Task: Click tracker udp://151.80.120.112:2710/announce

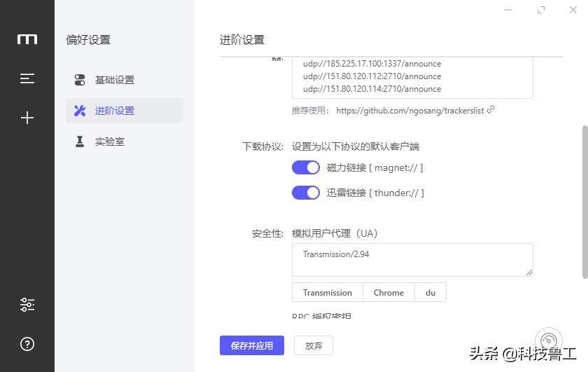Action: pyautogui.click(x=372, y=76)
